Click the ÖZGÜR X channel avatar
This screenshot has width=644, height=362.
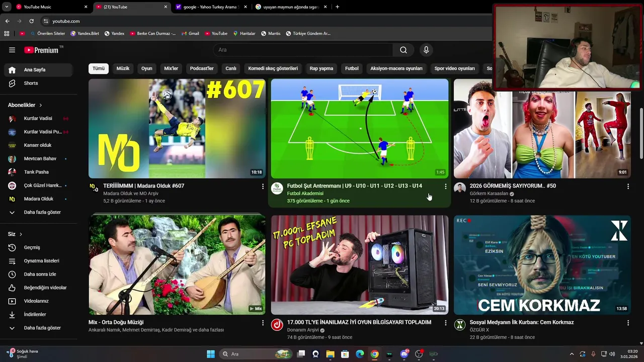tap(460, 325)
